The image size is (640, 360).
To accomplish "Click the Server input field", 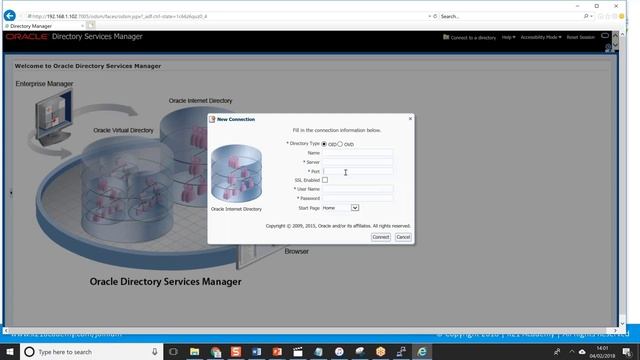I will click(x=357, y=162).
